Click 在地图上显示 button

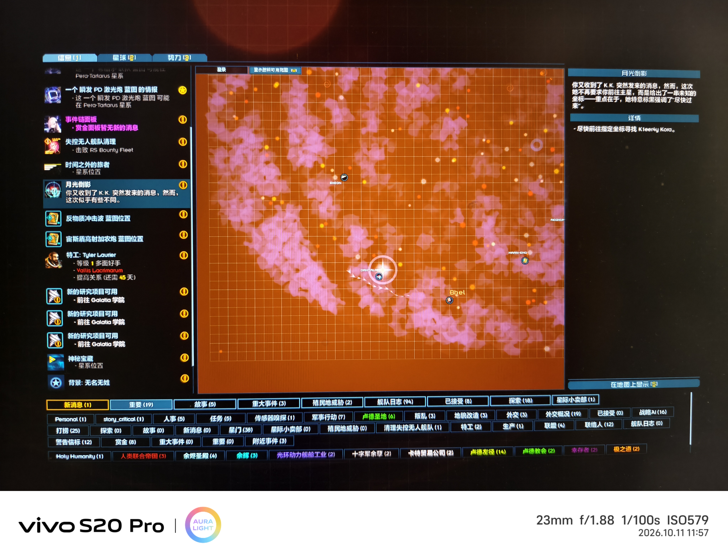tap(634, 384)
